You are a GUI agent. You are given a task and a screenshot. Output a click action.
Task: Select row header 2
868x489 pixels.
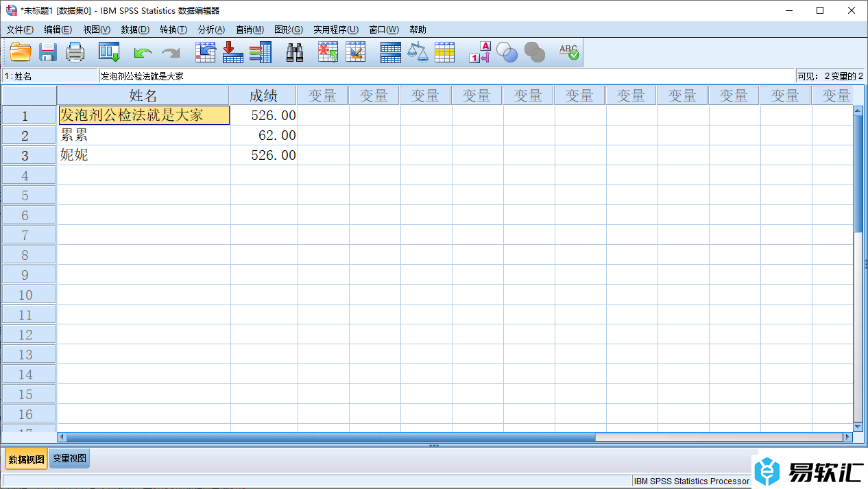coord(29,135)
